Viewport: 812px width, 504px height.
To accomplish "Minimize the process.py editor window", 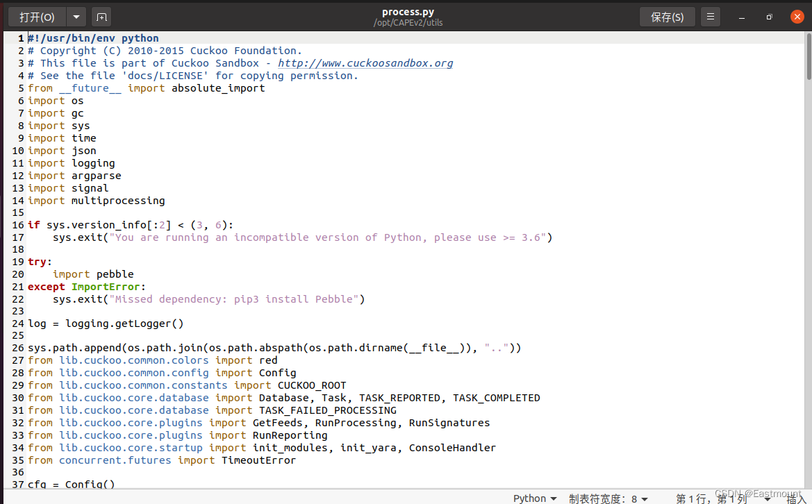I will click(742, 17).
